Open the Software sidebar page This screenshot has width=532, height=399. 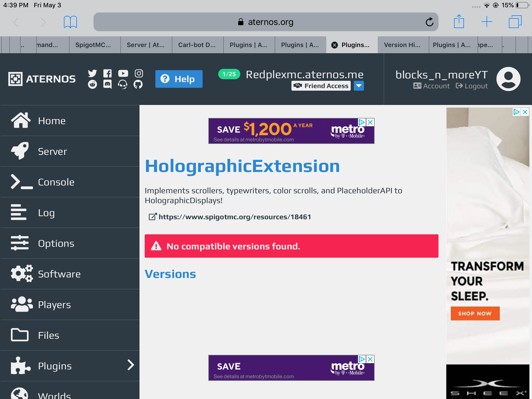(x=70, y=274)
